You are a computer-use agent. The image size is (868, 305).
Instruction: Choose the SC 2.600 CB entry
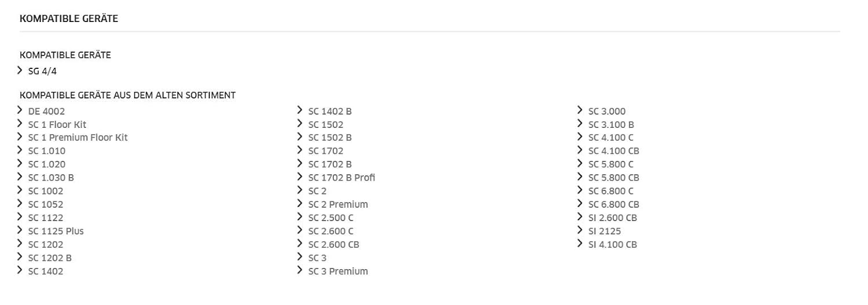point(333,244)
